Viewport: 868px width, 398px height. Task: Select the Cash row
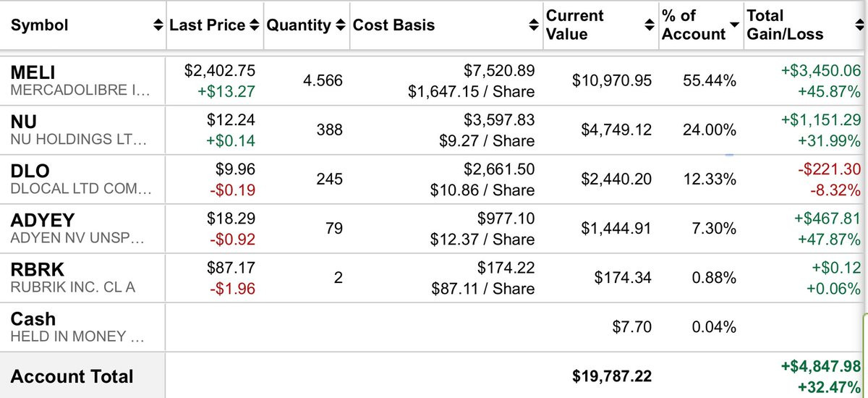[x=434, y=327]
